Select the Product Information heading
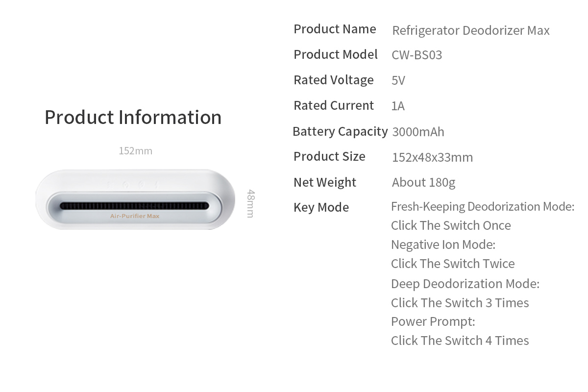The height and width of the screenshot is (392, 588). click(x=133, y=118)
